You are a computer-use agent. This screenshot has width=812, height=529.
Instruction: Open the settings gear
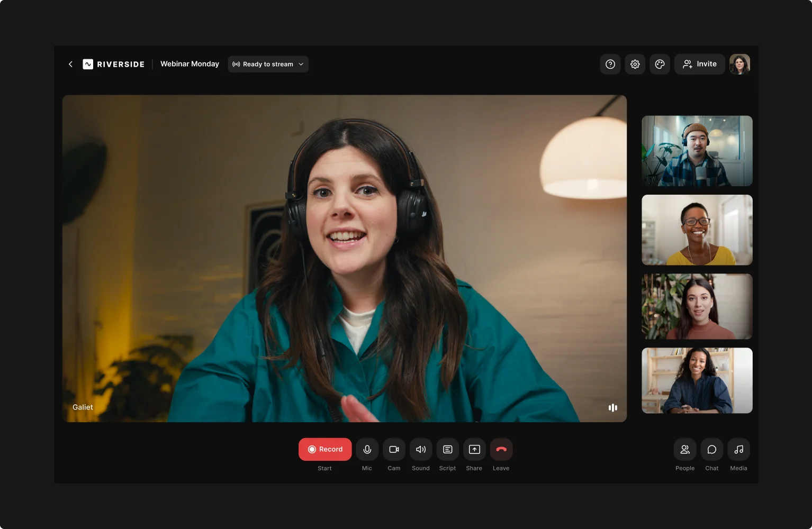pyautogui.click(x=635, y=63)
